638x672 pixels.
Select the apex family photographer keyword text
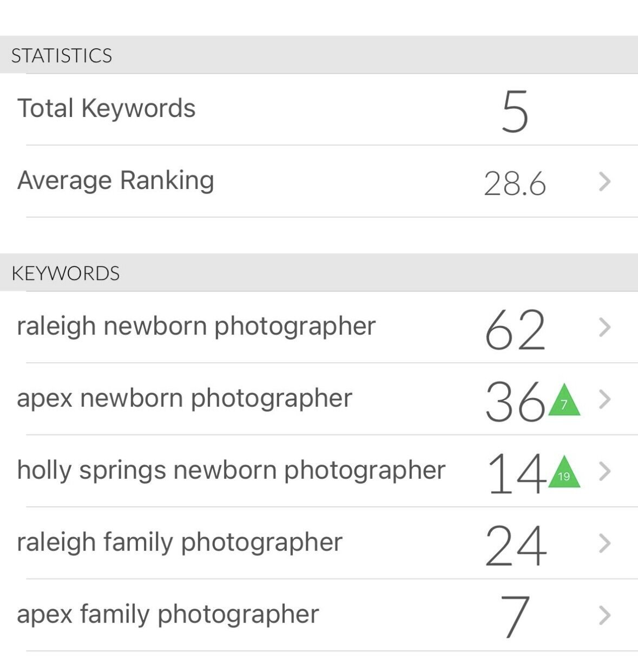(x=168, y=615)
